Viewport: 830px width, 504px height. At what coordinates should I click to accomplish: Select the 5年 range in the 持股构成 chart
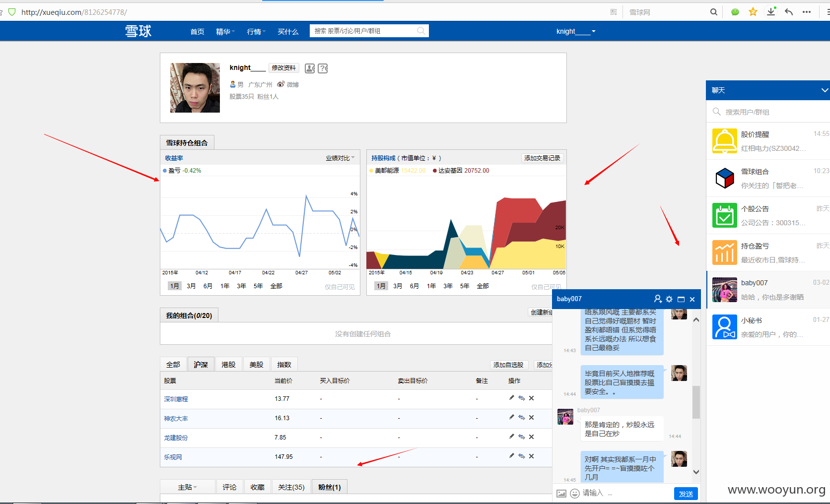tap(465, 286)
